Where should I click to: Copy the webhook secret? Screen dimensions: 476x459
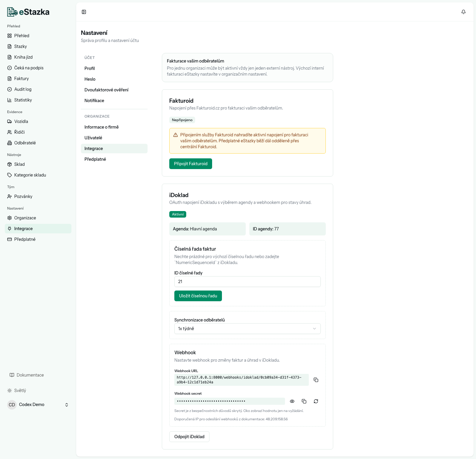304,401
